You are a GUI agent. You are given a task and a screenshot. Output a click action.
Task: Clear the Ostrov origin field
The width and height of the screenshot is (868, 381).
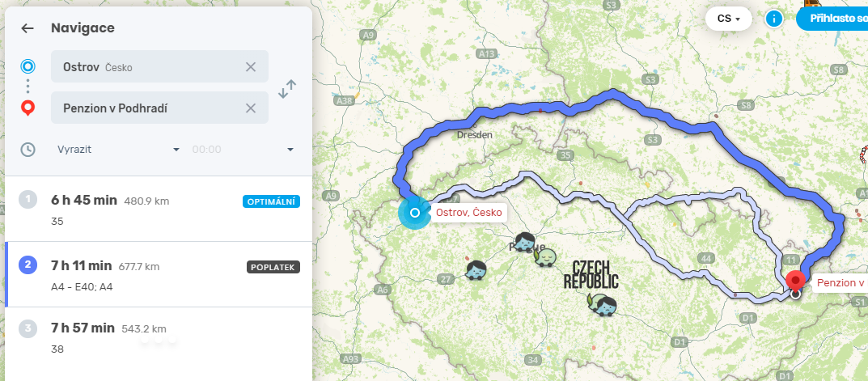coord(251,67)
